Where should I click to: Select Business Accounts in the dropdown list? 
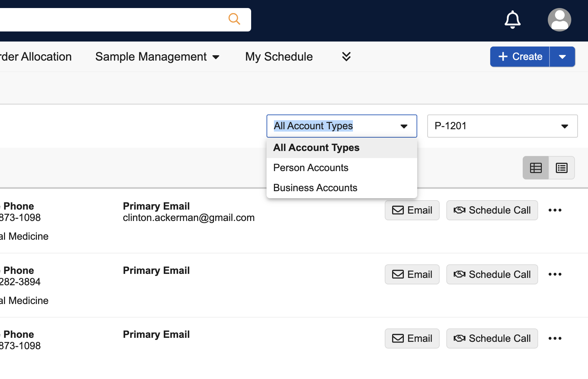(315, 187)
